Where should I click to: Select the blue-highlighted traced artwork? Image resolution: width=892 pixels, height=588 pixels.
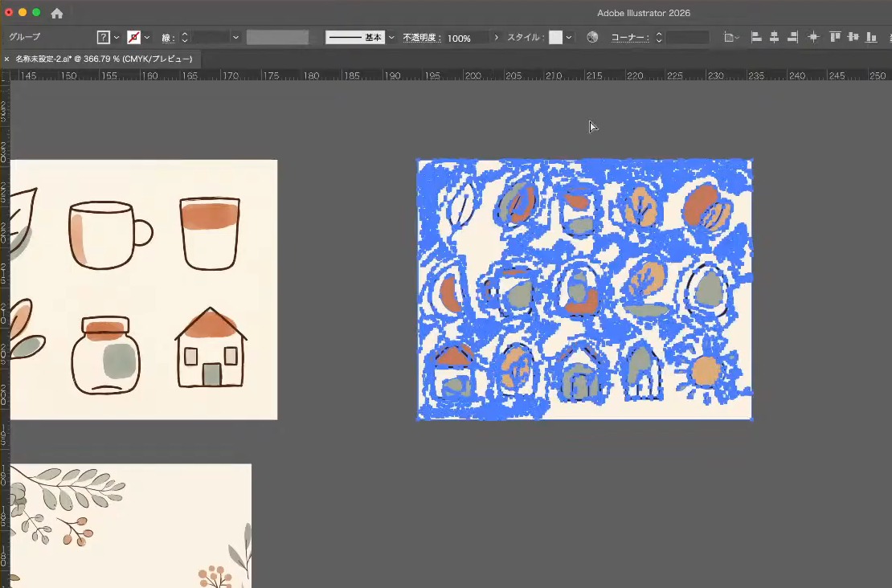click(x=584, y=289)
